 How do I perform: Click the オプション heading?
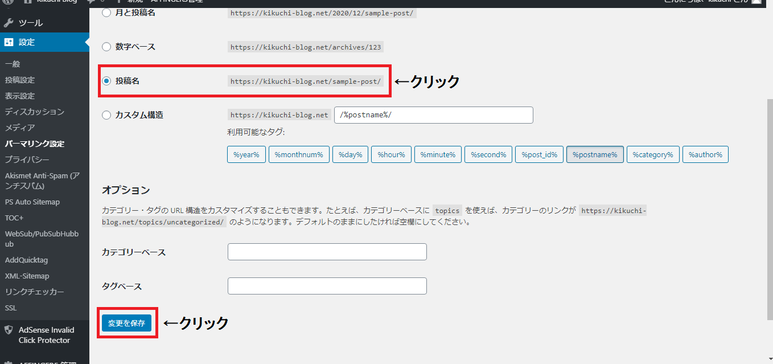pos(126,190)
